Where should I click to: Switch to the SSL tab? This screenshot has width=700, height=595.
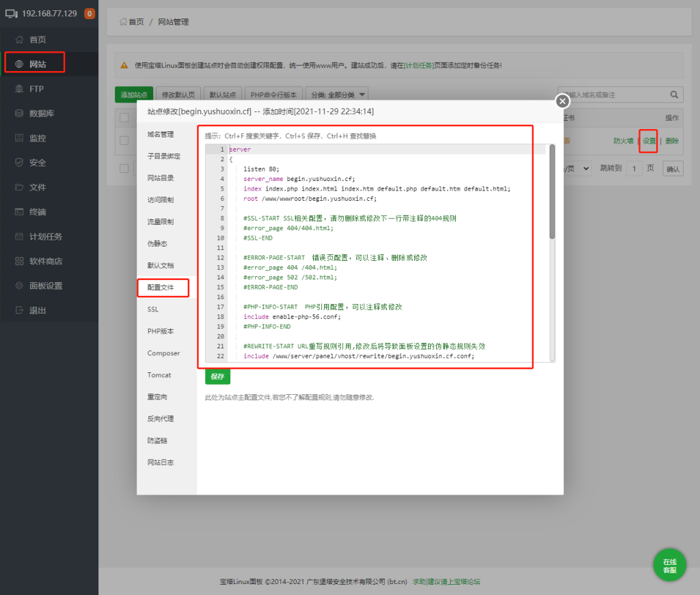[x=153, y=309]
